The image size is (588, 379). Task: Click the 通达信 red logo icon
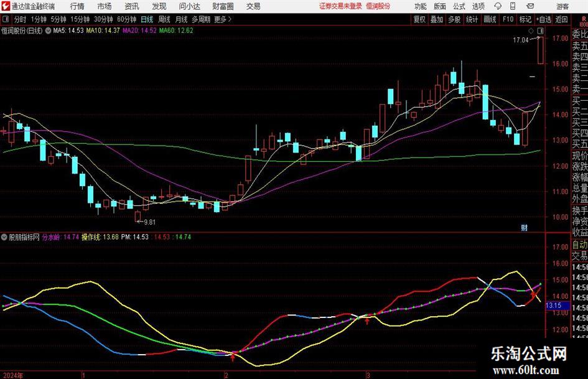click(5, 6)
